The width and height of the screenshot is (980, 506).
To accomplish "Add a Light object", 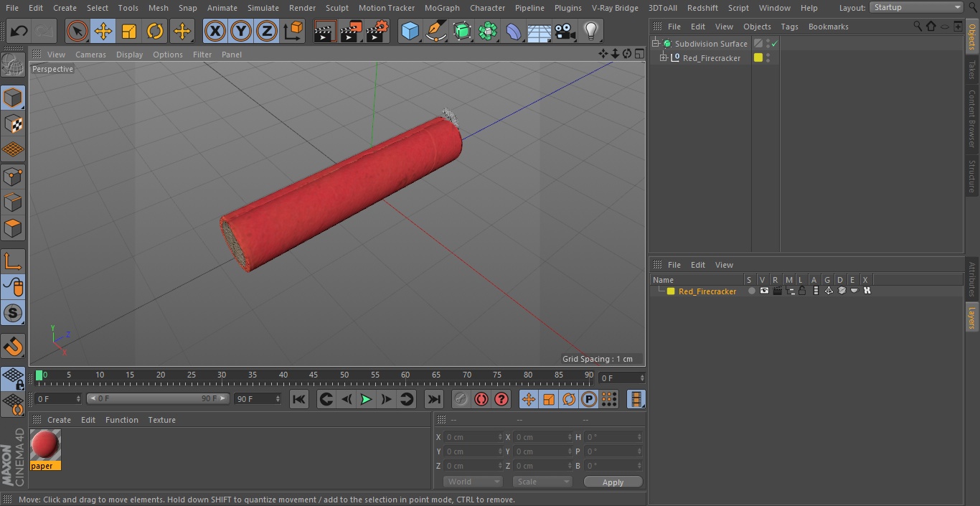I will [590, 31].
